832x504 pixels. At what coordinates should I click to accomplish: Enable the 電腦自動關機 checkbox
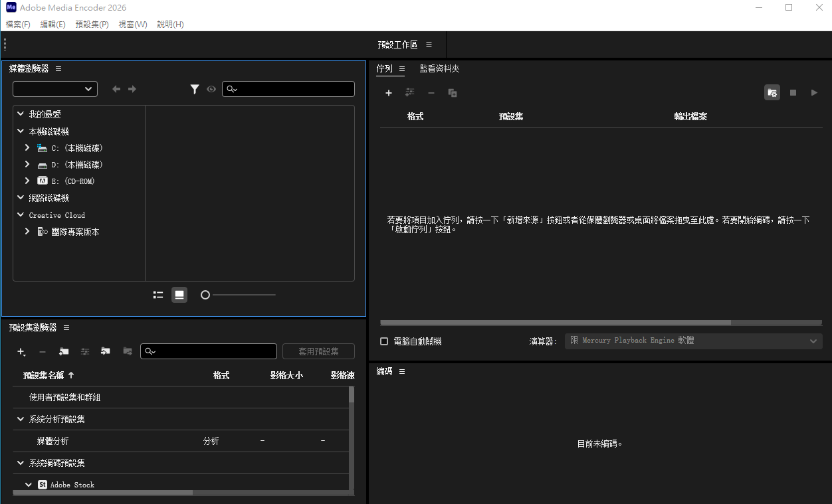click(384, 341)
